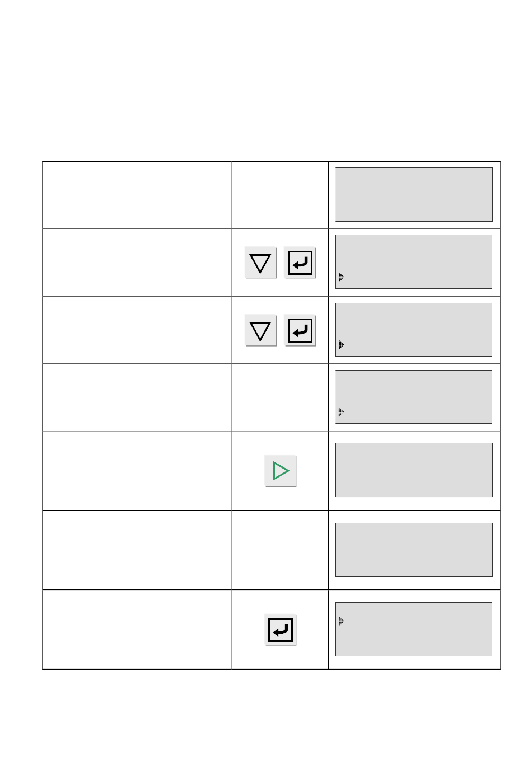Click display panel next to green arrow

[414, 470]
